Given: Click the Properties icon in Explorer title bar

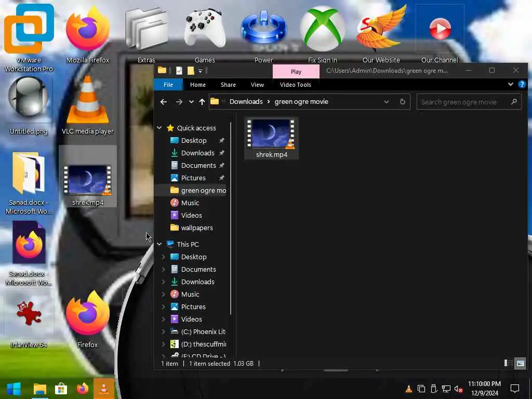Looking at the screenshot, I should tap(179, 71).
